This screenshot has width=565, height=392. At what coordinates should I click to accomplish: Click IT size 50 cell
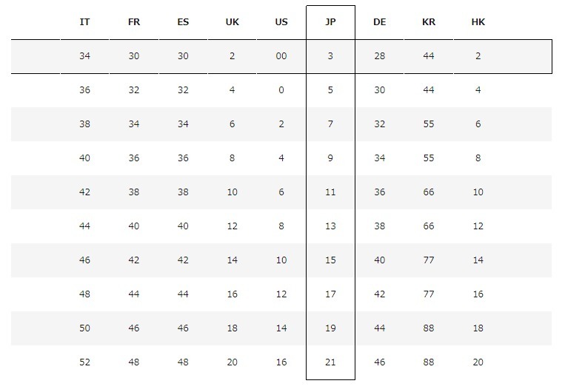(x=84, y=328)
